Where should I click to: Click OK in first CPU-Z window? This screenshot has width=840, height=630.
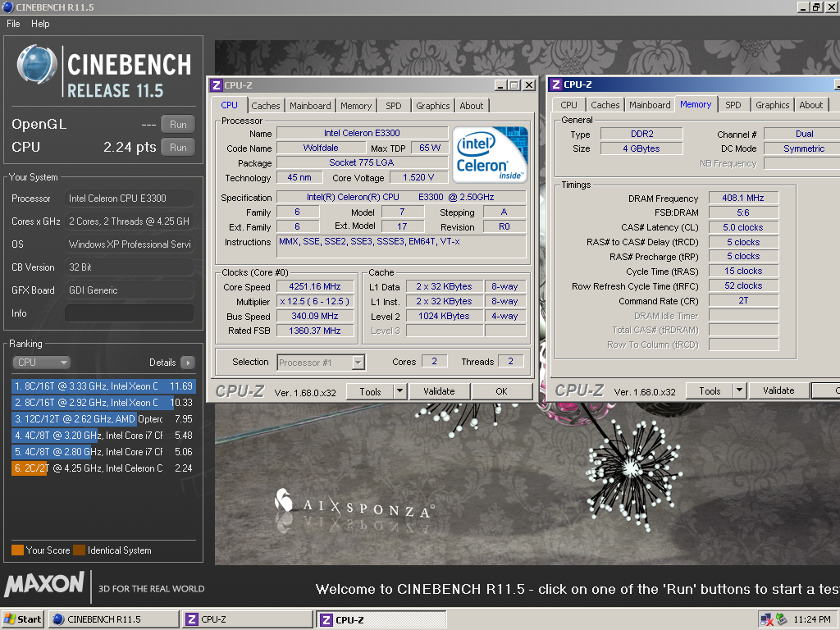(501, 391)
